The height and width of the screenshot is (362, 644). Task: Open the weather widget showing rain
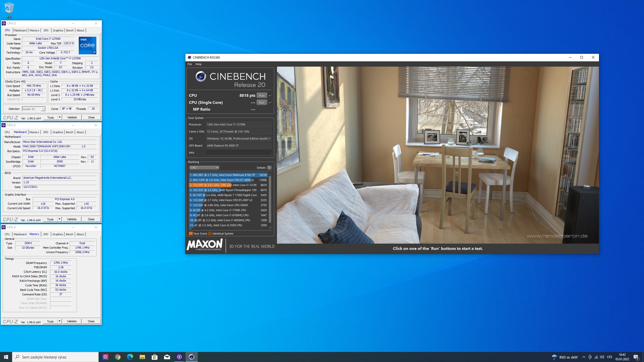click(x=565, y=357)
